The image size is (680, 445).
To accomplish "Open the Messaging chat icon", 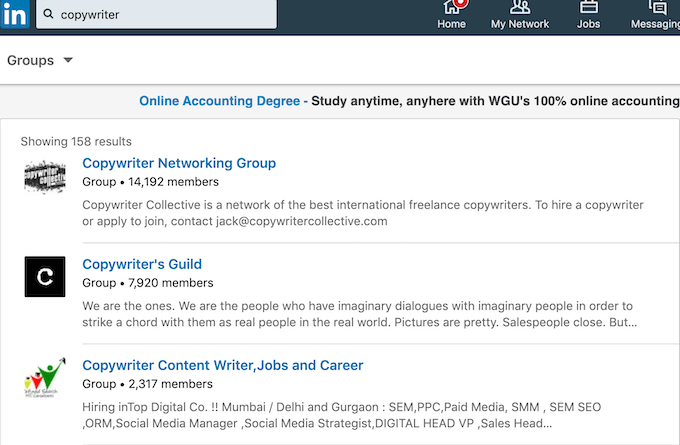I will [x=657, y=7].
